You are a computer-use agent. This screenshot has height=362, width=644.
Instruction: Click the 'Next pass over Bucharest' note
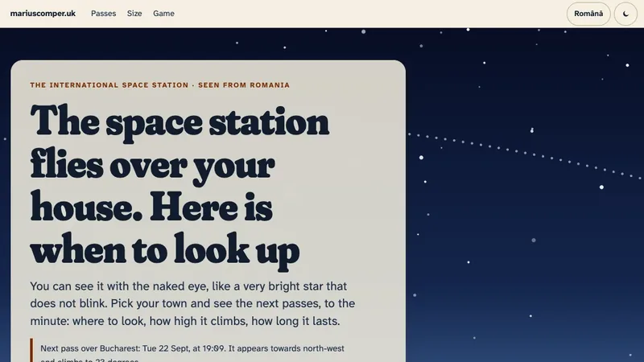(x=192, y=353)
